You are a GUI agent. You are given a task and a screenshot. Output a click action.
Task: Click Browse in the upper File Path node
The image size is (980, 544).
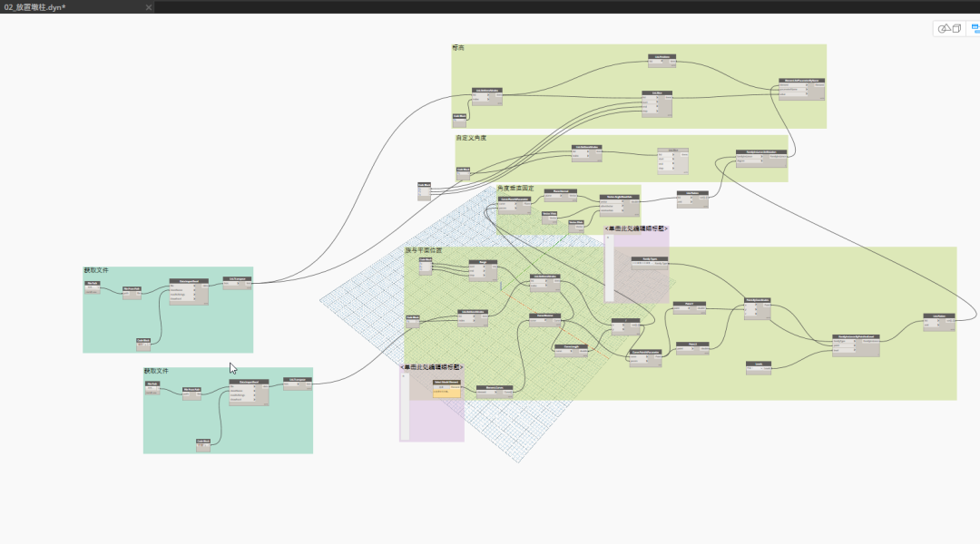(x=92, y=287)
